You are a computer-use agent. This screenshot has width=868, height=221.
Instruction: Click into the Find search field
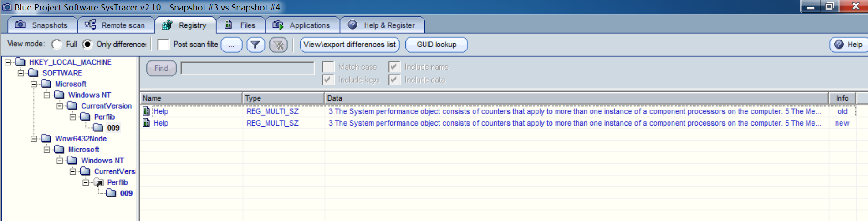[x=248, y=68]
